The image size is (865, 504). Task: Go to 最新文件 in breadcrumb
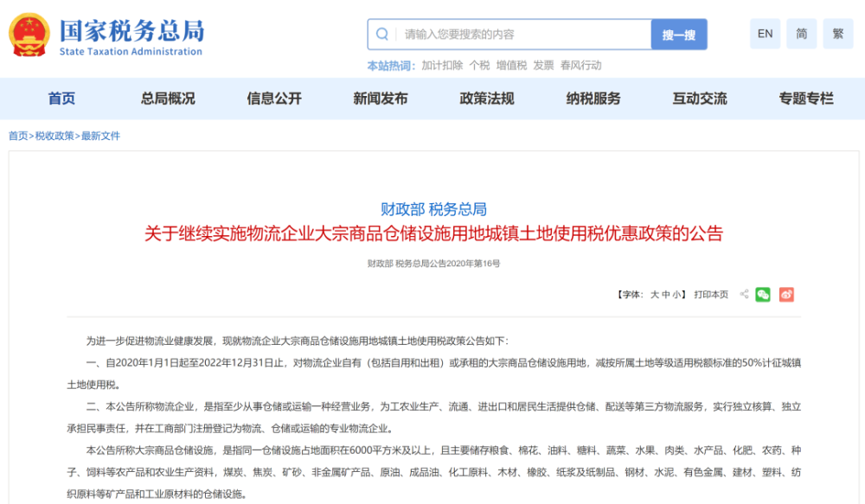pyautogui.click(x=100, y=136)
